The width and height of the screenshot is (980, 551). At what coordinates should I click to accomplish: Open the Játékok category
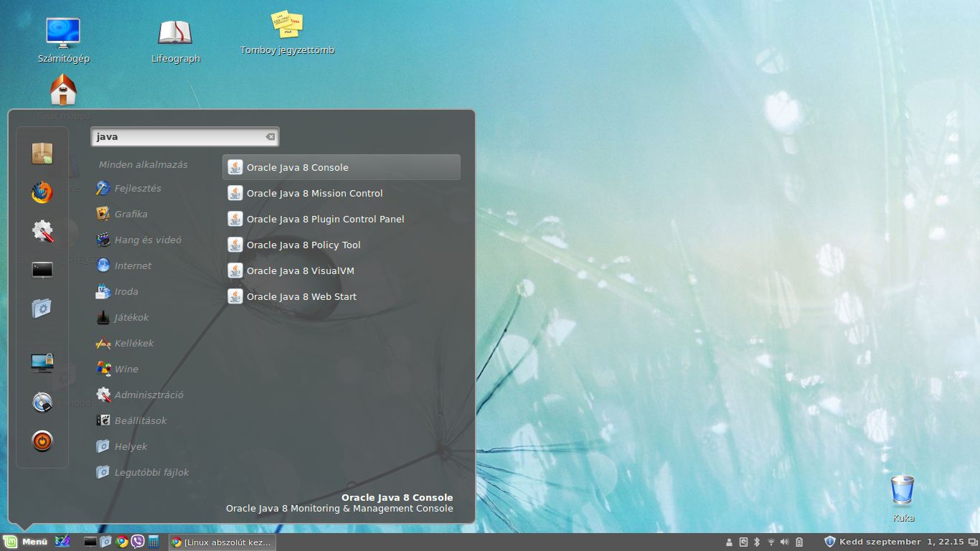(131, 317)
